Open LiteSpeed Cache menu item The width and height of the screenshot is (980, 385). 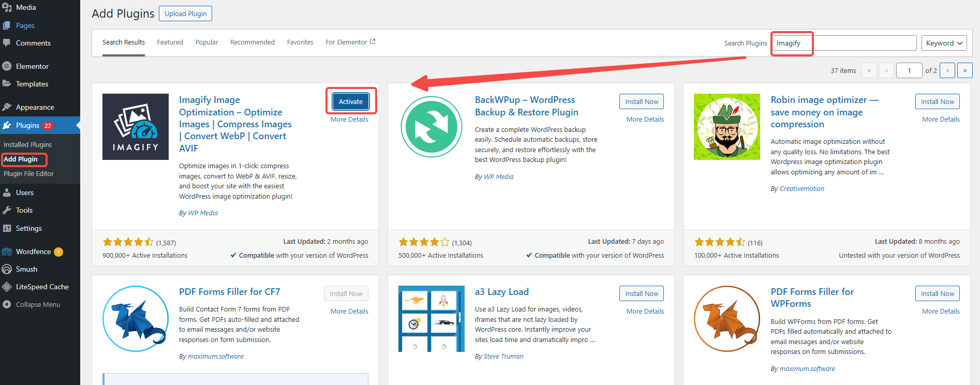coord(42,287)
